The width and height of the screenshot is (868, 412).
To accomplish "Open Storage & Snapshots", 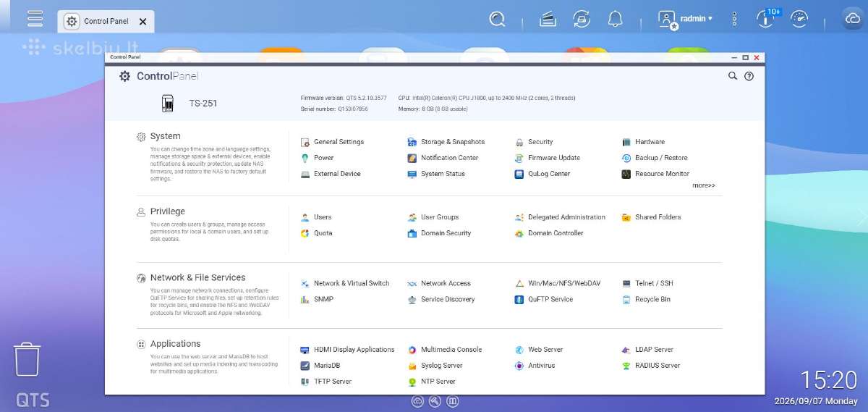I will point(446,142).
